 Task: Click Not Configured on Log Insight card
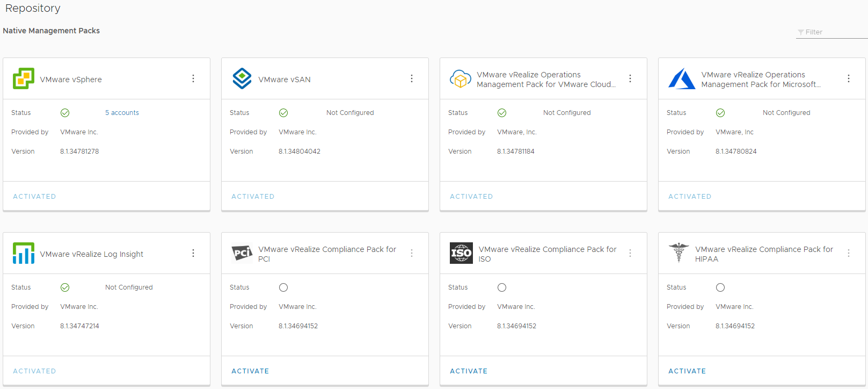coord(129,287)
